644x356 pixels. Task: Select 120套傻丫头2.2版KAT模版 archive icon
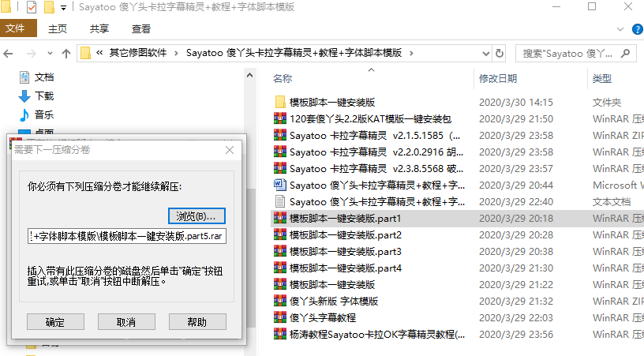(280, 118)
